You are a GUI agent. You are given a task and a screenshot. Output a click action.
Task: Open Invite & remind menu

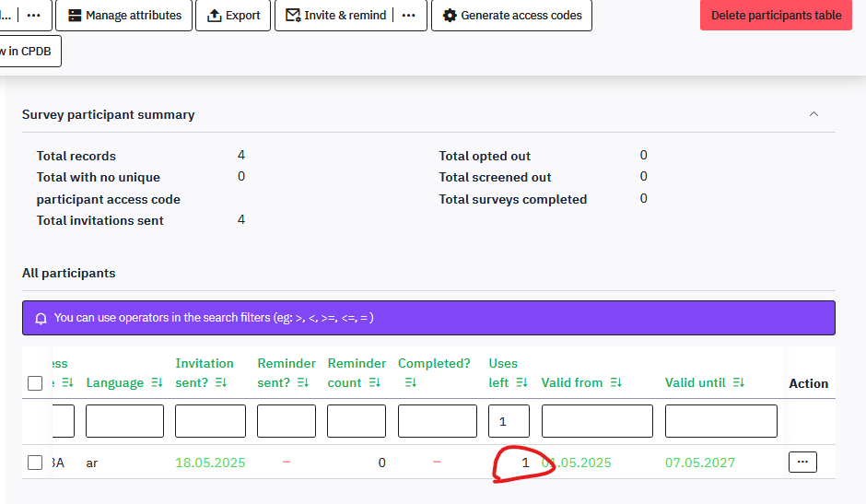[x=336, y=16]
